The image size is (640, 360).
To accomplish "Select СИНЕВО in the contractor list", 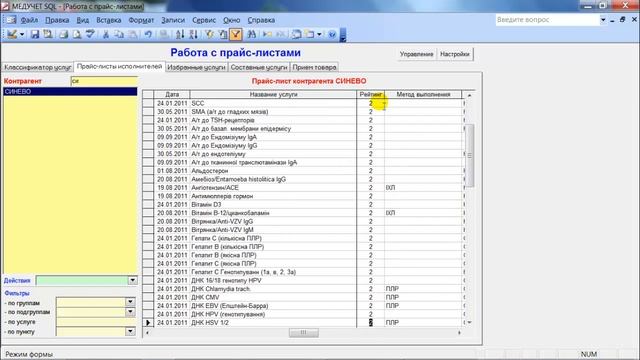I will pos(70,91).
